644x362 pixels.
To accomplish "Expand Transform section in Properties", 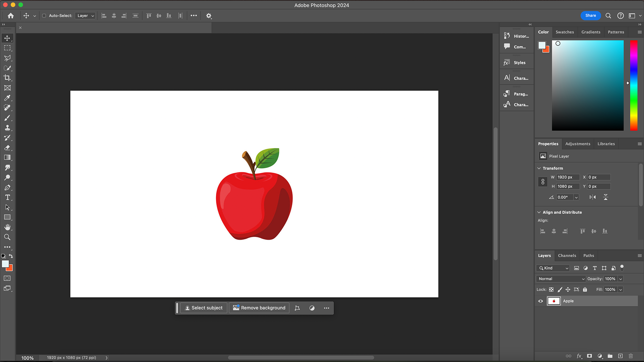I will point(540,168).
